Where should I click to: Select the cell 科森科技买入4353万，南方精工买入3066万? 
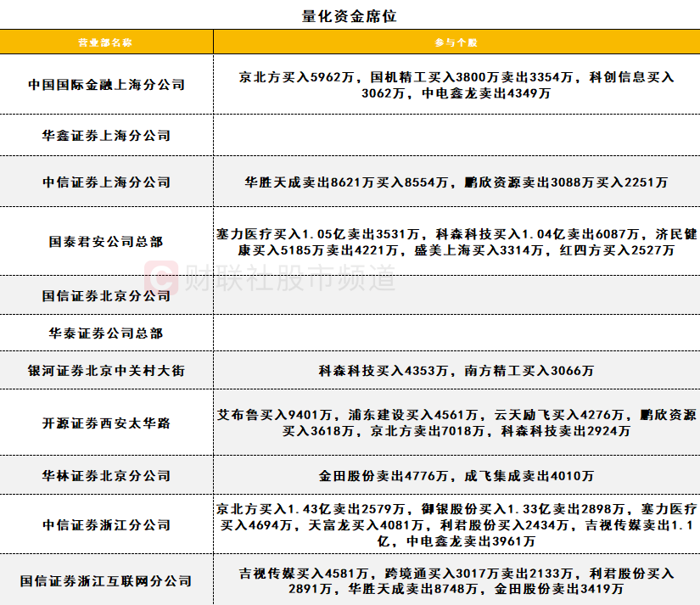[456, 371]
